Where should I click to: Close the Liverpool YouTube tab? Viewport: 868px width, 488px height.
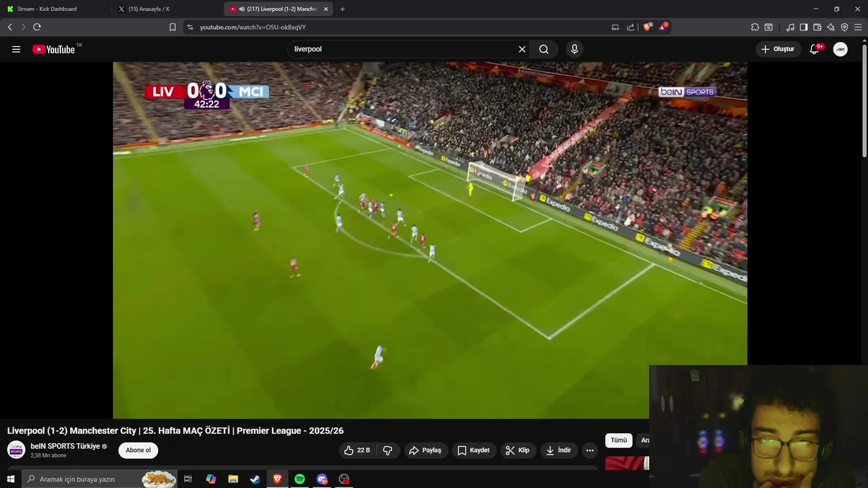click(x=325, y=9)
